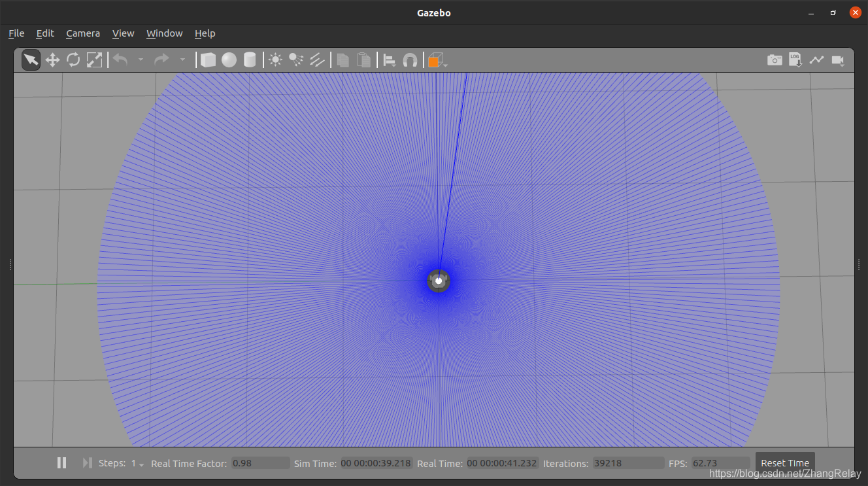This screenshot has height=486, width=868.
Task: Click the Real Time value field
Action: (x=502, y=463)
